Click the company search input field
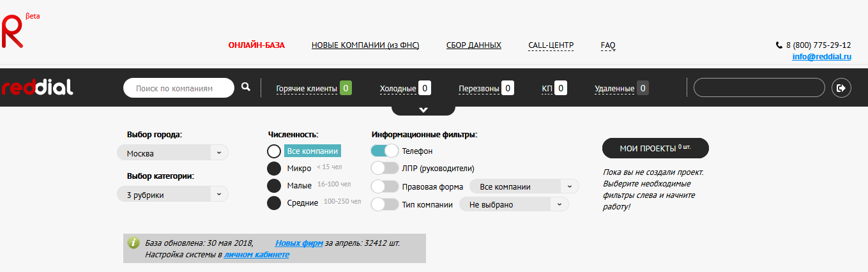 coord(179,88)
